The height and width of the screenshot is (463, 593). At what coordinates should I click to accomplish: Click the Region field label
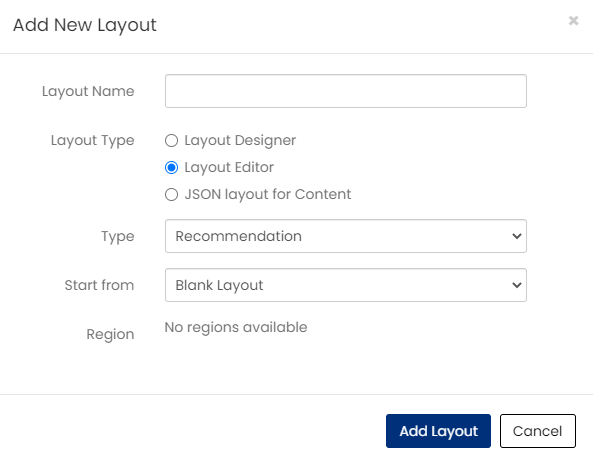(x=110, y=334)
